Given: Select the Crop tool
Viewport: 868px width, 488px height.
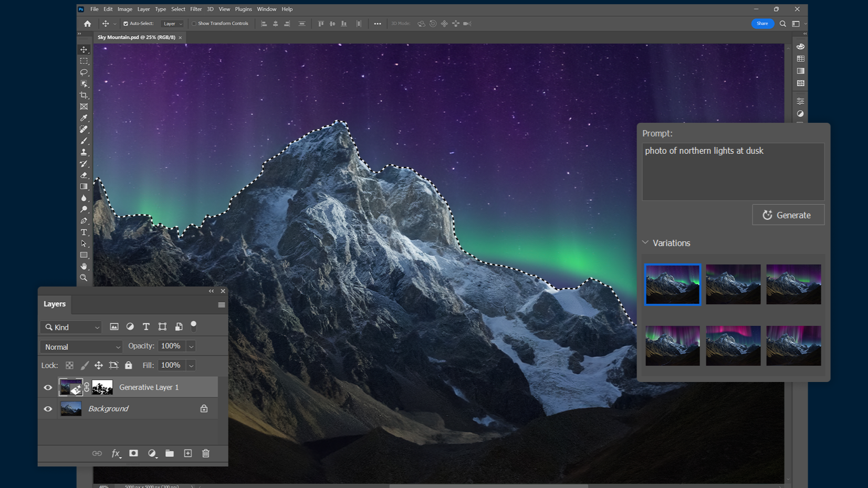Looking at the screenshot, I should [84, 96].
